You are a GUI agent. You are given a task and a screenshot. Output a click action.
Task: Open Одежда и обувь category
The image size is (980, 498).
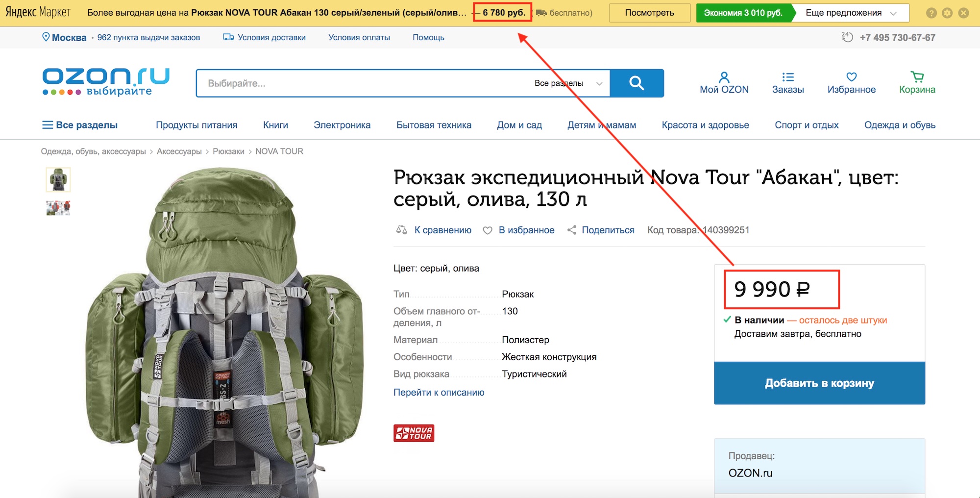900,125
